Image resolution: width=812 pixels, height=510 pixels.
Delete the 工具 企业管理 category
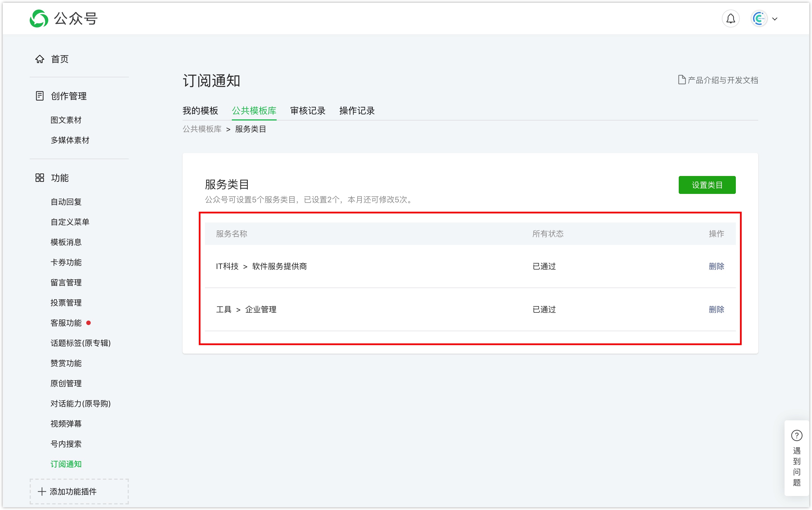pyautogui.click(x=716, y=309)
